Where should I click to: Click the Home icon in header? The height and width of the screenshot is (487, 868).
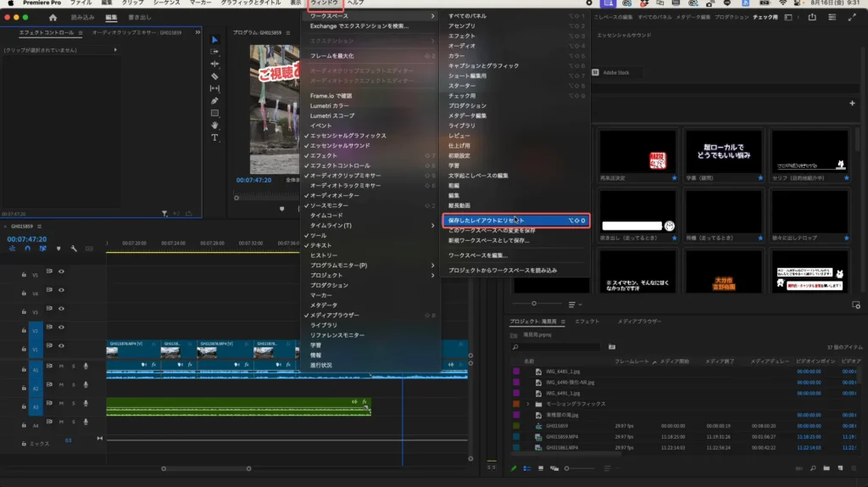[x=53, y=17]
